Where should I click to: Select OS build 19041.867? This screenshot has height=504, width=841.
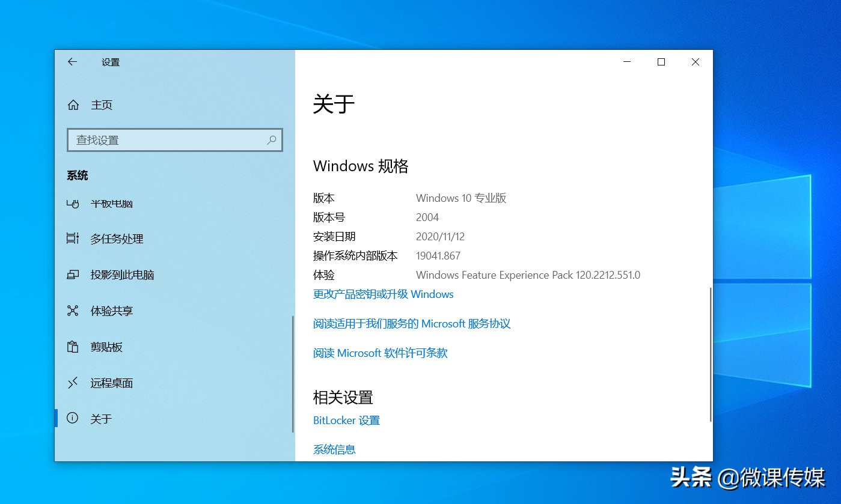click(438, 256)
